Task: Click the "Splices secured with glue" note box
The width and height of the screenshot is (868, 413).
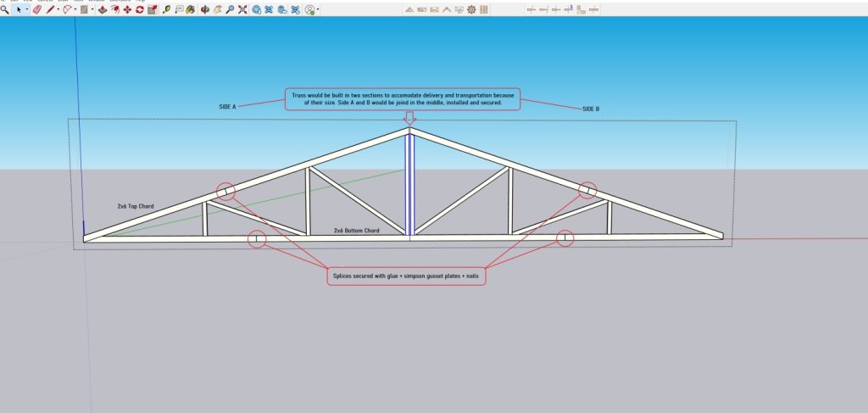Action: 406,276
